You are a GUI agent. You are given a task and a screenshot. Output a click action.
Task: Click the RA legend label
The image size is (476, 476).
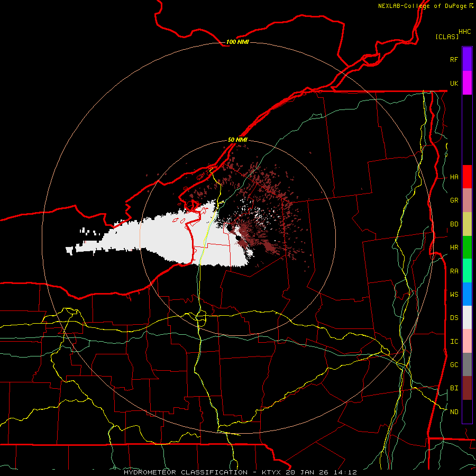pyautogui.click(x=454, y=271)
